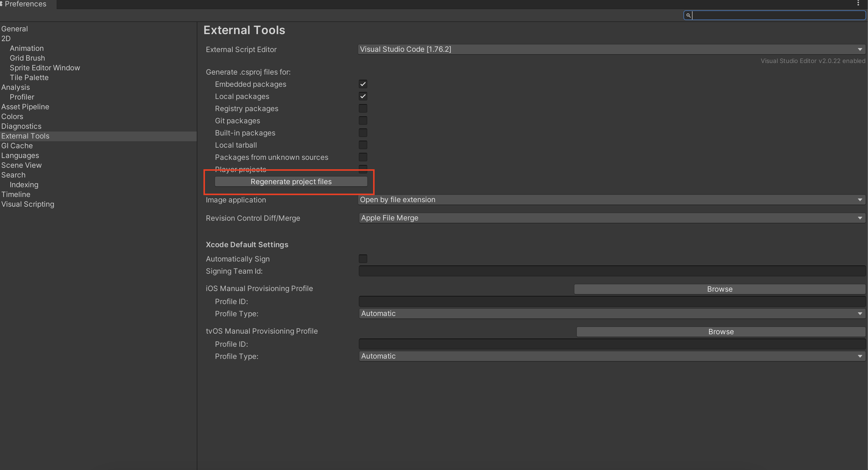Select Asset Pipeline settings
Viewport: 868px width, 470px height.
point(25,107)
